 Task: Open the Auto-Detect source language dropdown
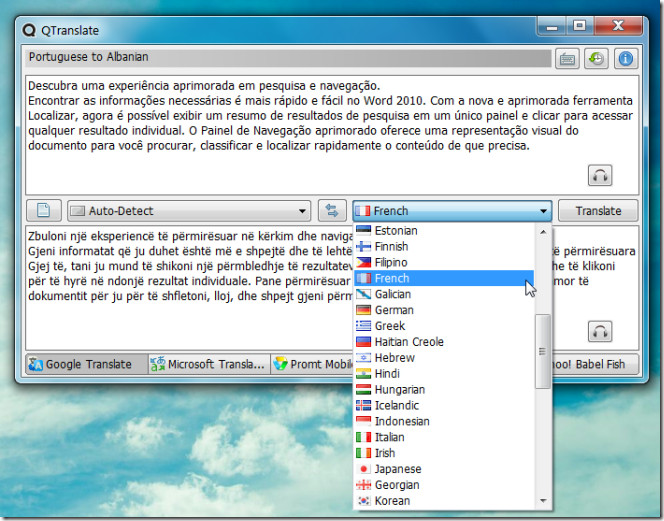click(189, 211)
